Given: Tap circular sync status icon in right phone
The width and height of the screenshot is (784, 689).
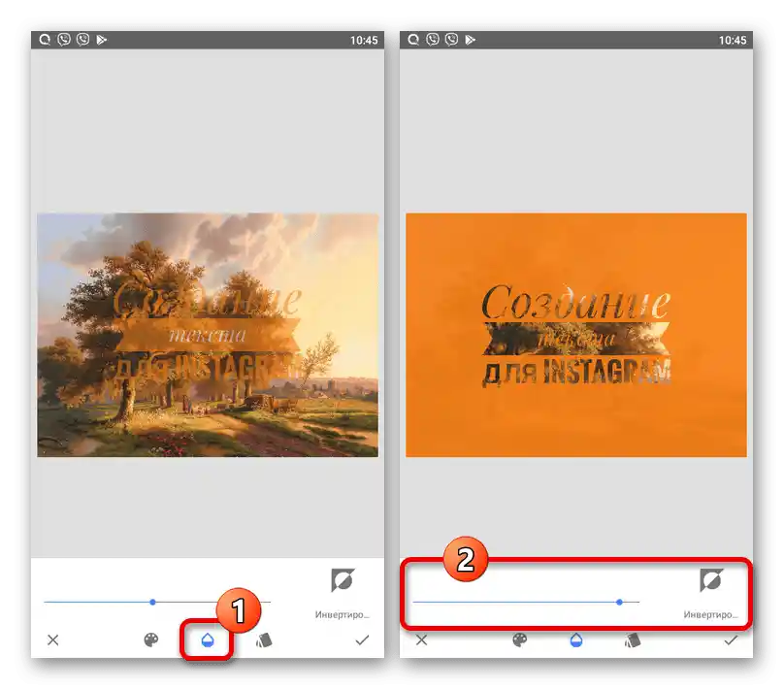Looking at the screenshot, I should click(413, 40).
